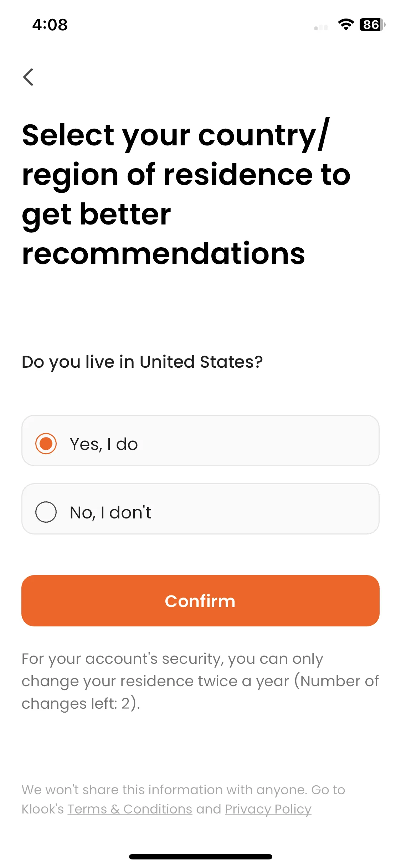
Task: Open the Privacy Policy link
Action: click(x=268, y=809)
